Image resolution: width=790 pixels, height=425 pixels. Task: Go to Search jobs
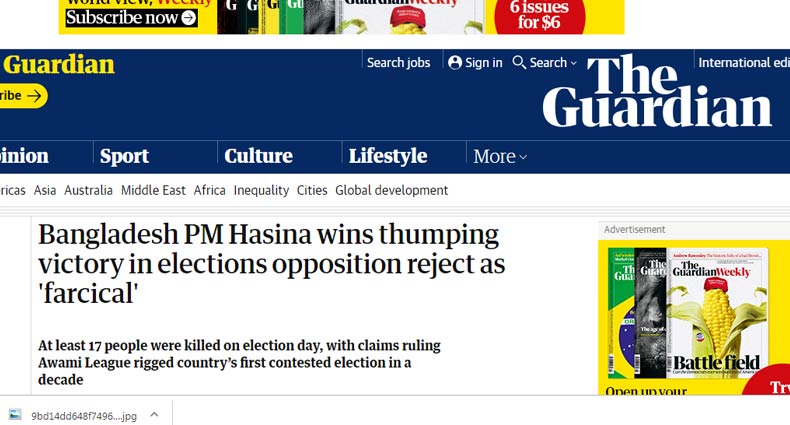click(x=398, y=63)
